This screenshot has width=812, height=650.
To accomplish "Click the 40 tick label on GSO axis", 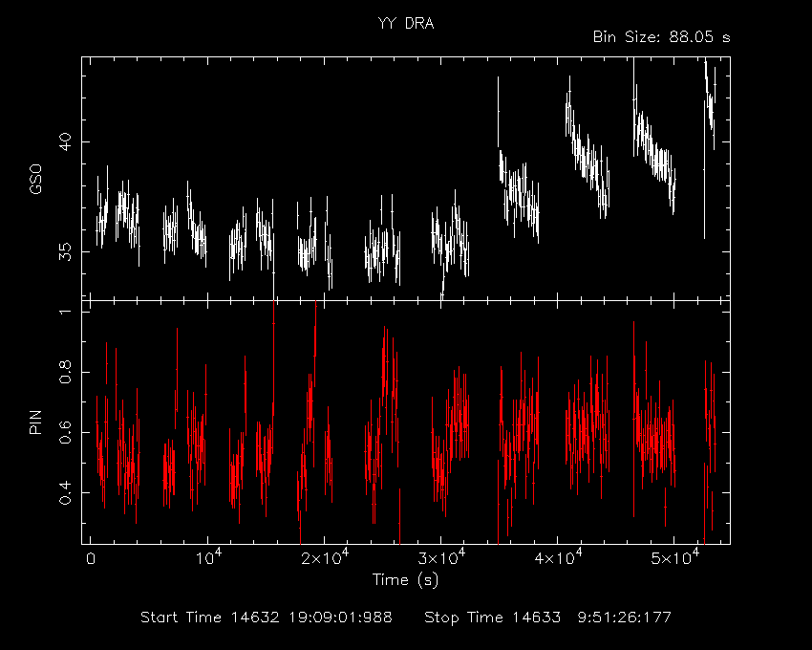I will pos(65,141).
